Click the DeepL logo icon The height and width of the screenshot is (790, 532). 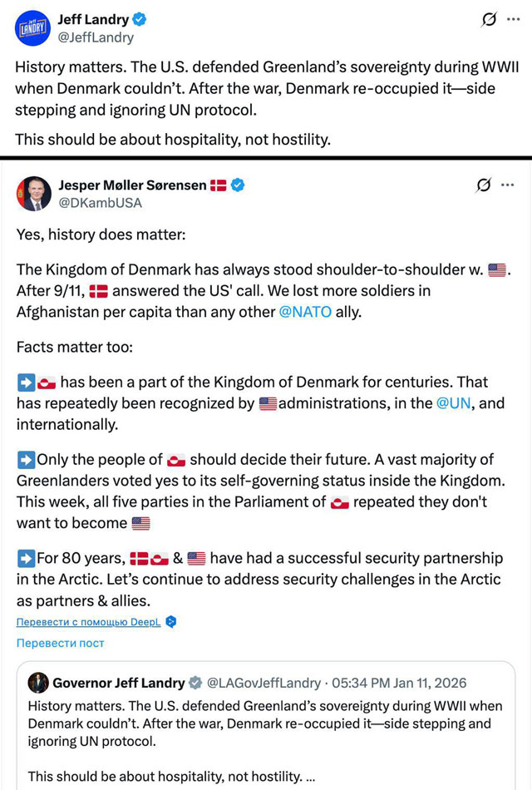(171, 622)
